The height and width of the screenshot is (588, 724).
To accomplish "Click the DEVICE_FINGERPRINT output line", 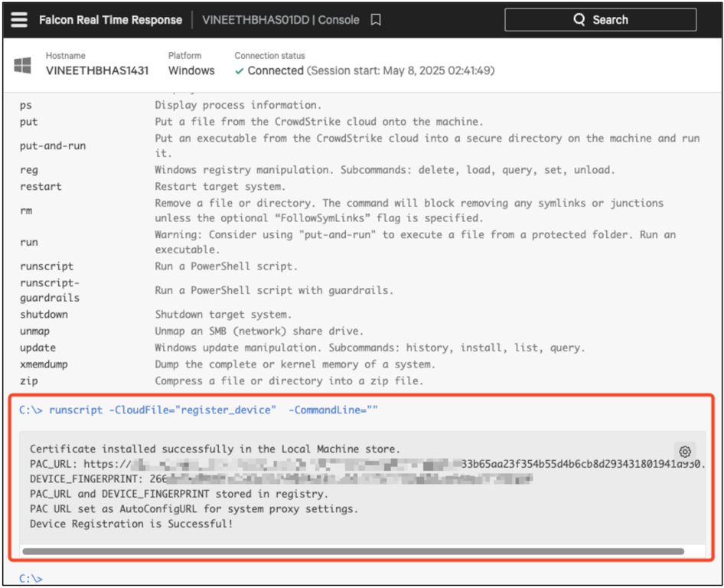I will pyautogui.click(x=281, y=479).
